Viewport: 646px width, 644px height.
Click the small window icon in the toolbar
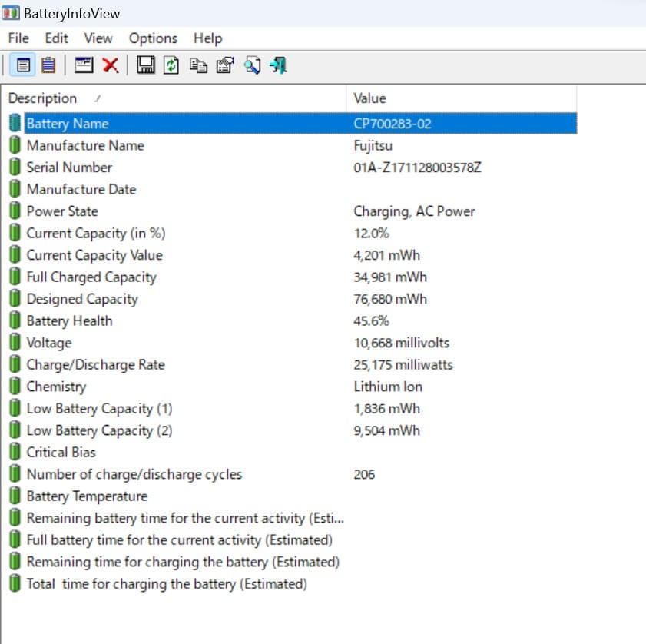84,66
